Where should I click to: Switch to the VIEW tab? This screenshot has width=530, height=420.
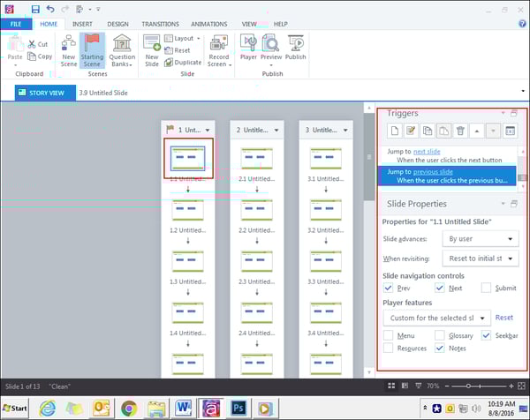(249, 24)
